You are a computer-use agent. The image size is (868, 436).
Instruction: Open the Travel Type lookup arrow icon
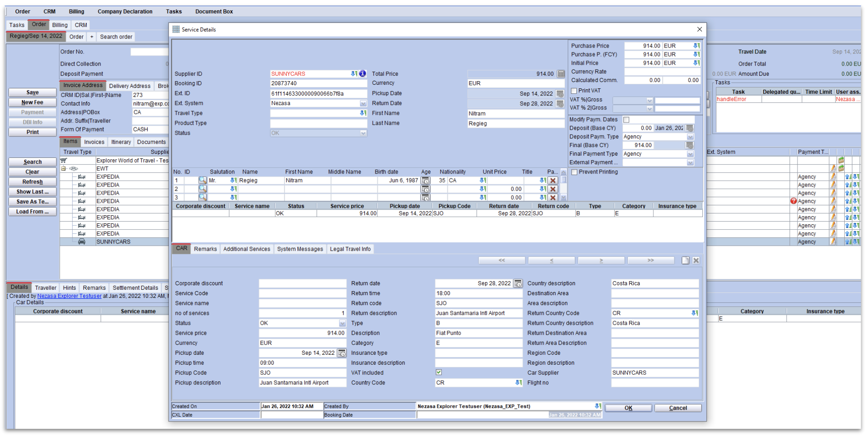363,113
